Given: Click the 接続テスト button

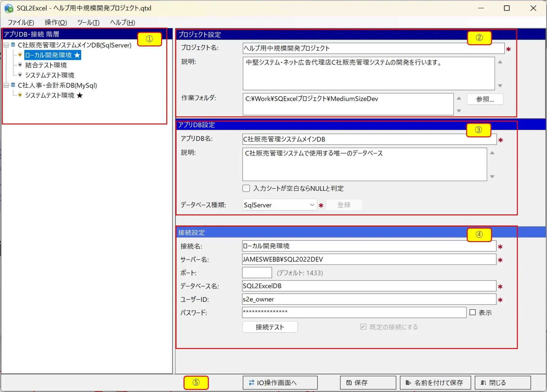Looking at the screenshot, I should 270,327.
